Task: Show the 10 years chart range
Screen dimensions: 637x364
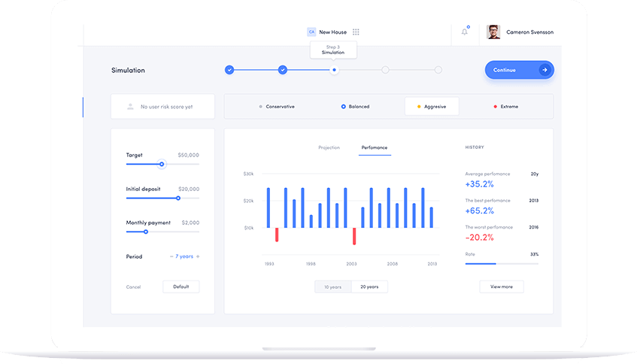Action: [332, 287]
